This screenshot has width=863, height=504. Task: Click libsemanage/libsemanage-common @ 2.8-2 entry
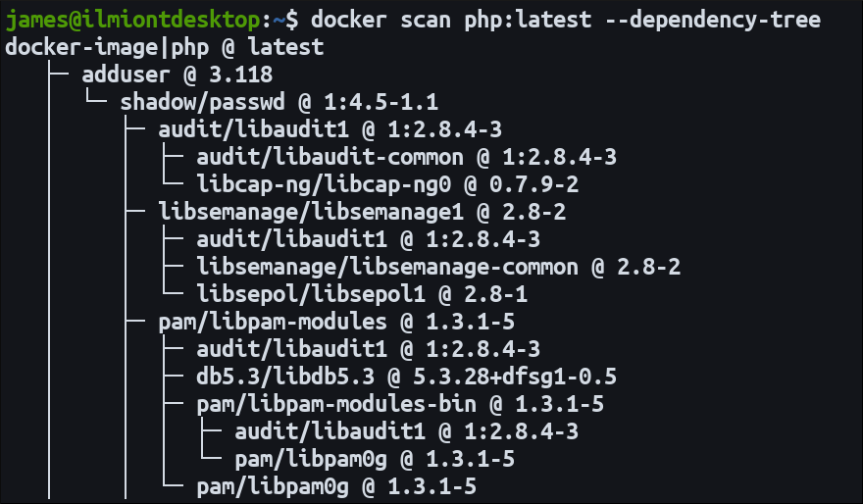tap(438, 267)
